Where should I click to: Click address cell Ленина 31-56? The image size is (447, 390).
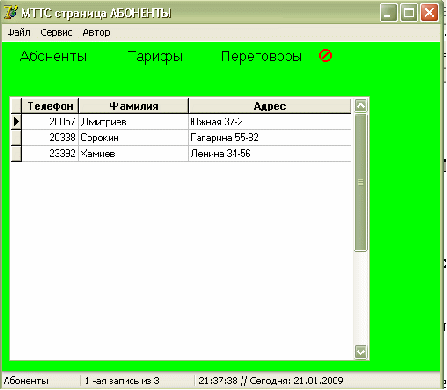(270, 154)
